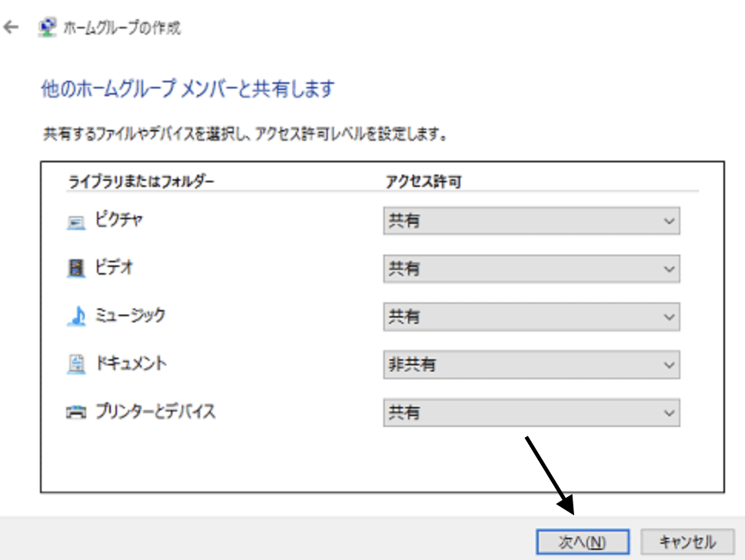Click the ドキュメント document icon
The width and height of the screenshot is (745, 560).
[x=75, y=365]
